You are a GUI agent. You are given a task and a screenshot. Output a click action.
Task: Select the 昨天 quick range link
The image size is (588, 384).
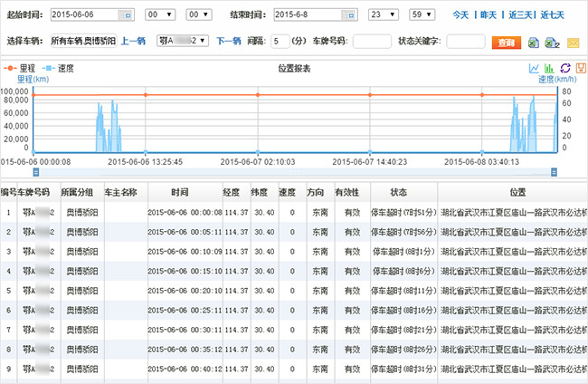(x=488, y=15)
